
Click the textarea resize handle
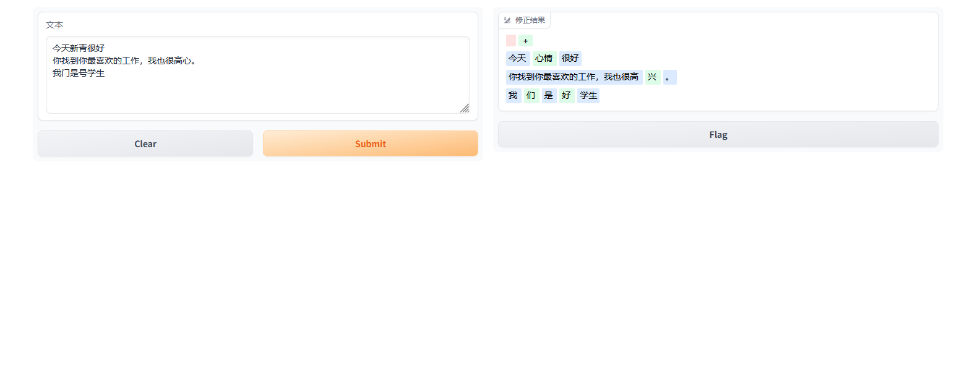coord(465,108)
